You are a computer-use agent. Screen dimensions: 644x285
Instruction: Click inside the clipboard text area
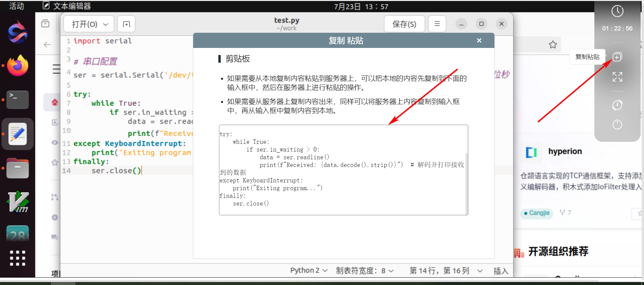click(x=342, y=170)
